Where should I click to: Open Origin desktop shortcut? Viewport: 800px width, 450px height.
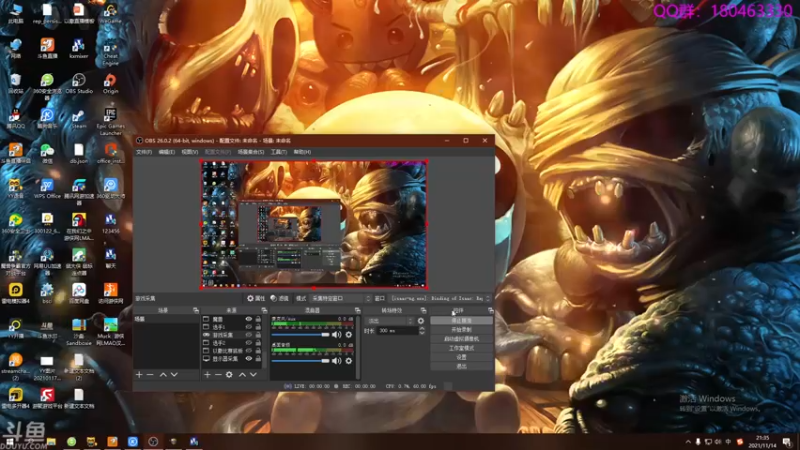(x=110, y=84)
